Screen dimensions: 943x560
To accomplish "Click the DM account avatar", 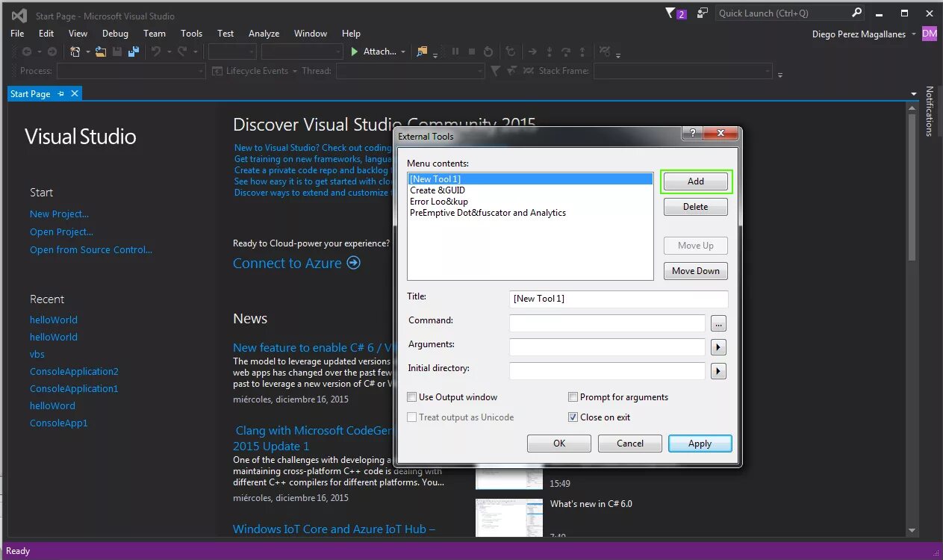I will click(930, 34).
